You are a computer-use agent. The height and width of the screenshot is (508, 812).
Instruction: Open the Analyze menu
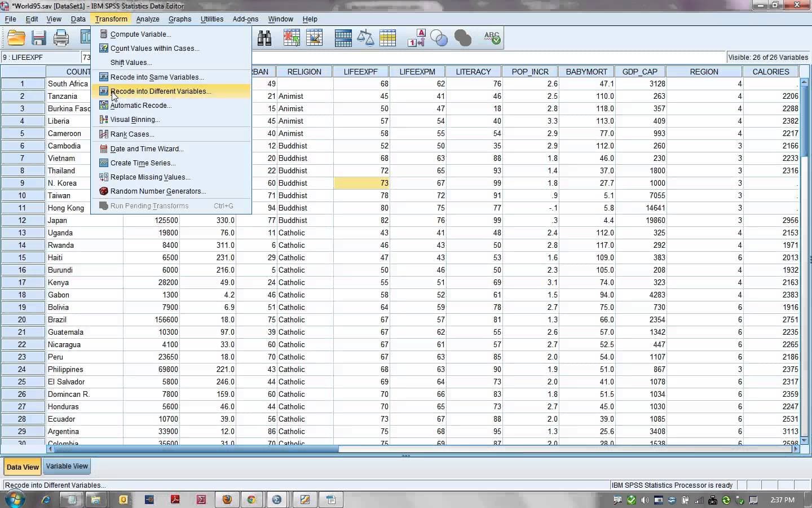pos(148,19)
